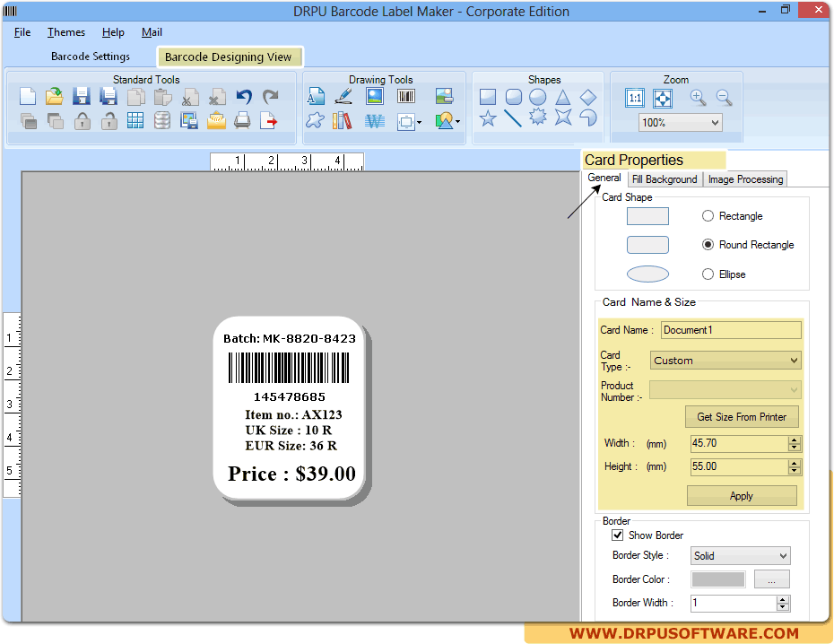Save the label with the floppy icon
Image resolution: width=834 pixels, height=644 pixels.
[x=82, y=97]
